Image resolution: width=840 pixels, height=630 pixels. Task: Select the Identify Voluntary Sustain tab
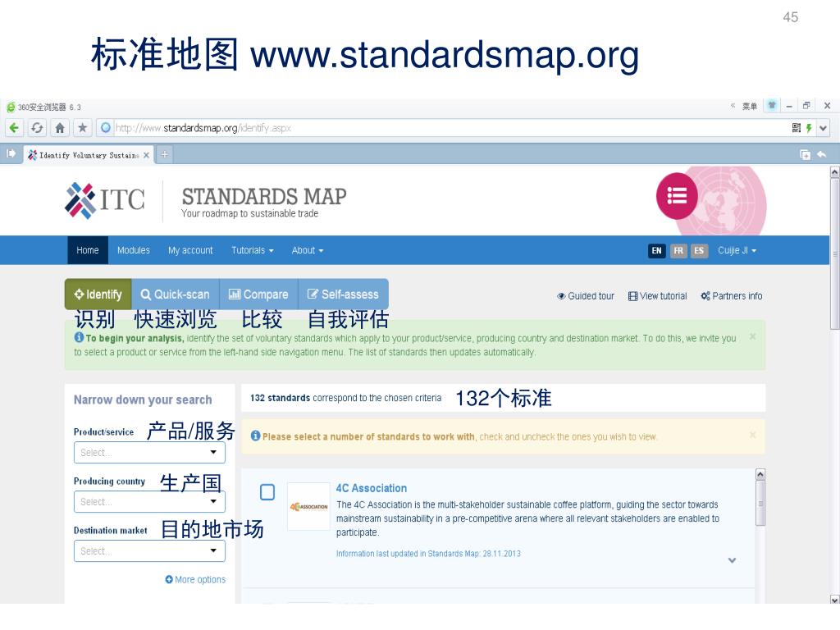[89, 155]
